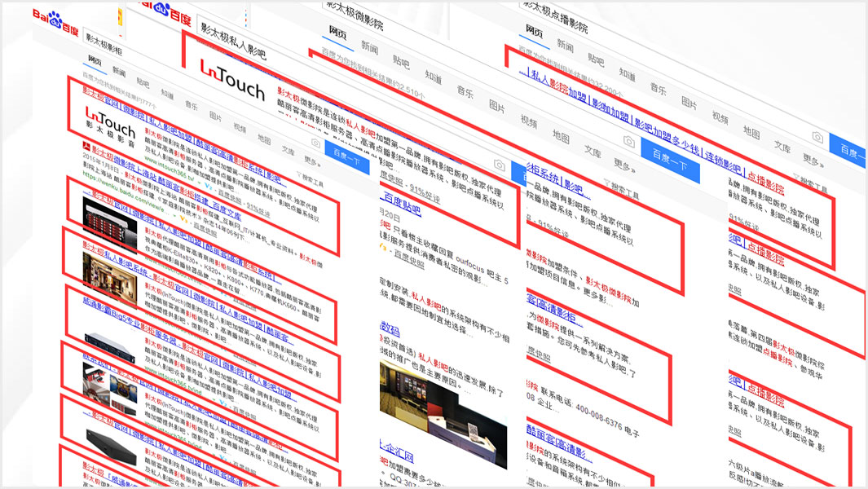Switch to 文库 tab in the 影太极点播影院 page
The image size is (868, 489).
coord(782,146)
